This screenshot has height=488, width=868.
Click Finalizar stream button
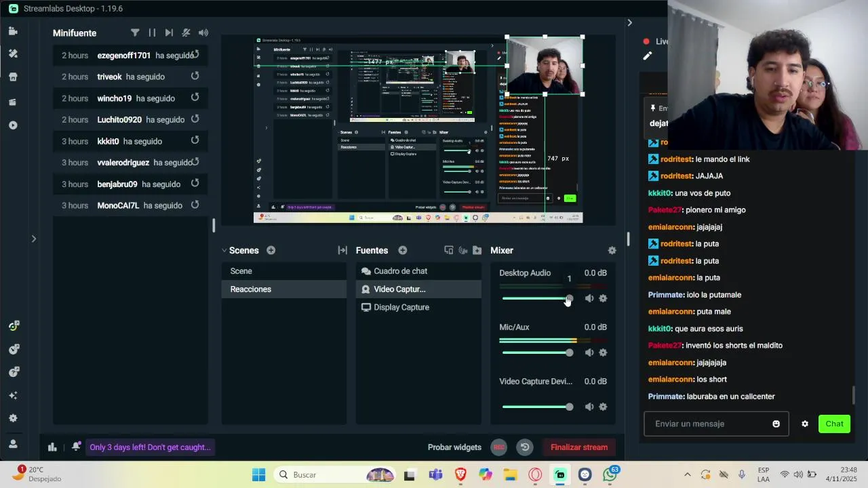pyautogui.click(x=579, y=447)
